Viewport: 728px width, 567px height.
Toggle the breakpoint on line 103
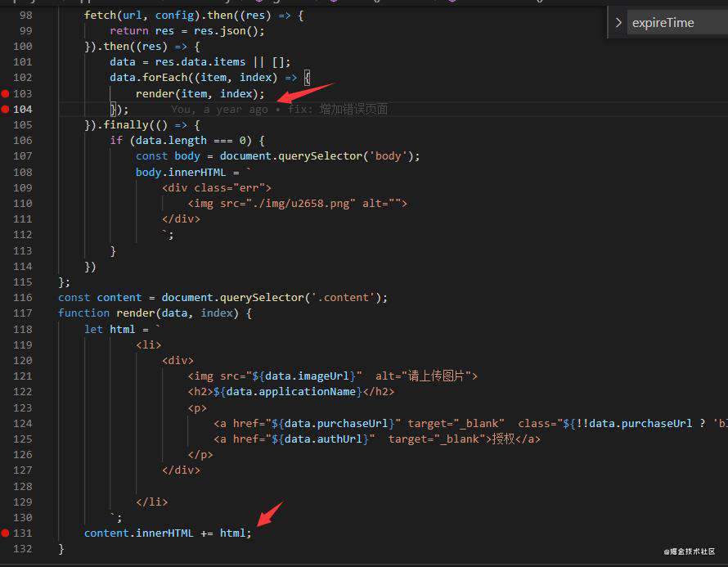pos(5,94)
